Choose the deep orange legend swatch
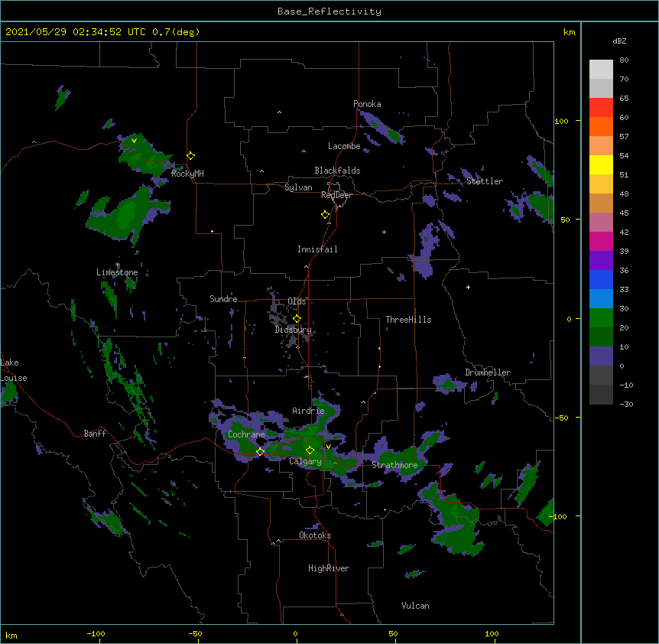 pyautogui.click(x=601, y=126)
